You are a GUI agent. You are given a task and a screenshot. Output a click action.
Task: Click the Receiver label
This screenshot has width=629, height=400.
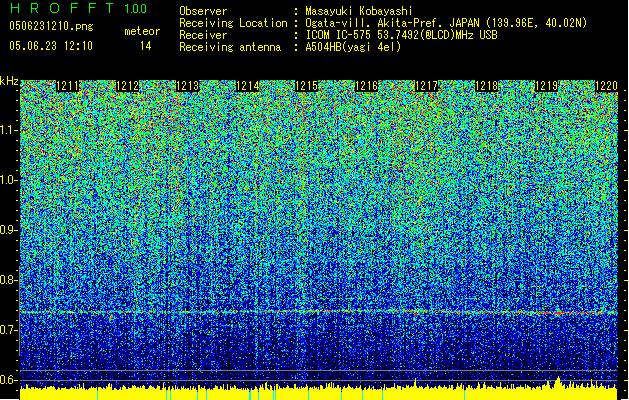point(203,35)
